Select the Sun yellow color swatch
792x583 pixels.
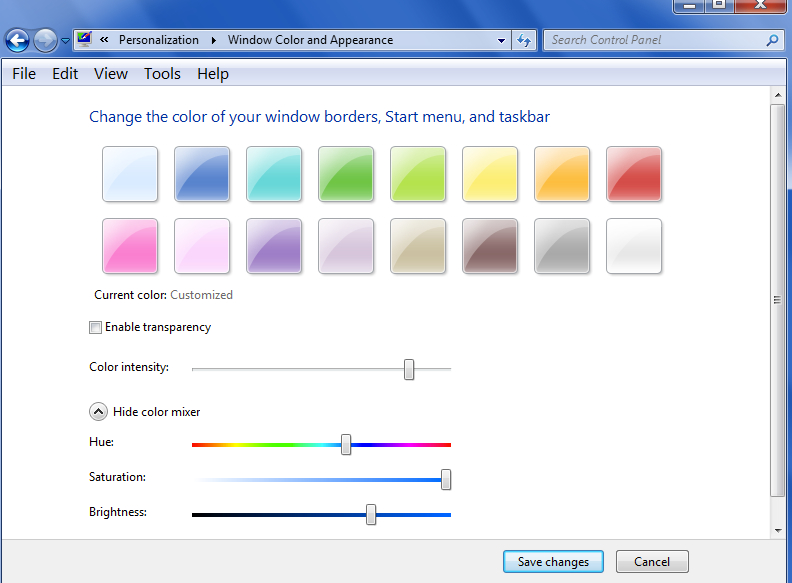pyautogui.click(x=490, y=174)
